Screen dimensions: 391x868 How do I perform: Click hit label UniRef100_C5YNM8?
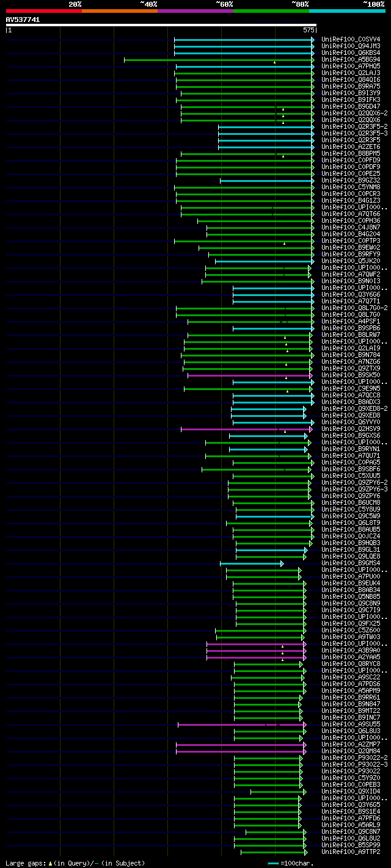tap(352, 187)
